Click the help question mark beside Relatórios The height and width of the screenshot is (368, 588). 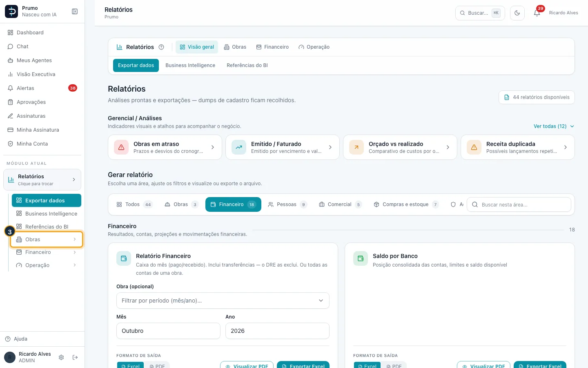[161, 47]
